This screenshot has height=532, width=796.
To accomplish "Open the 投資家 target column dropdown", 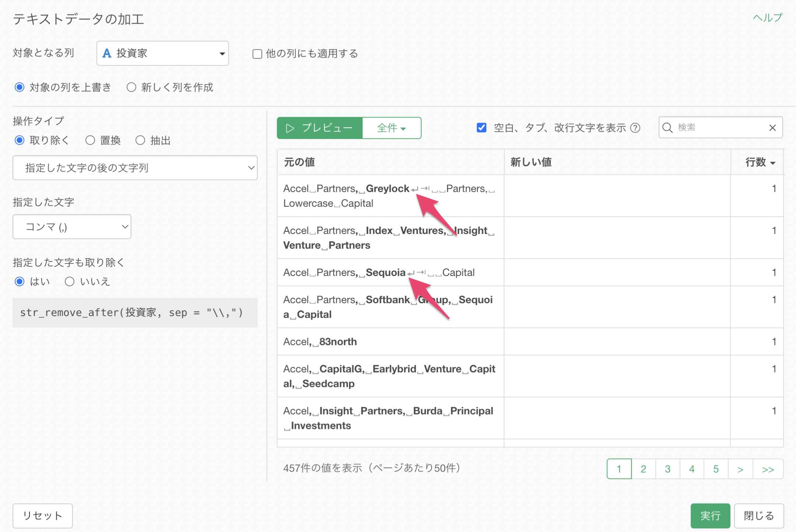I will pyautogui.click(x=163, y=53).
